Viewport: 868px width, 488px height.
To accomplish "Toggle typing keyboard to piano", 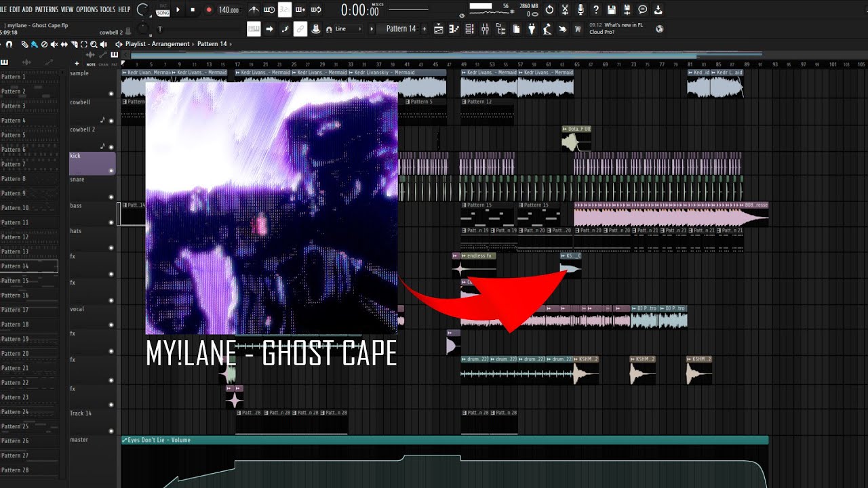I will click(254, 29).
